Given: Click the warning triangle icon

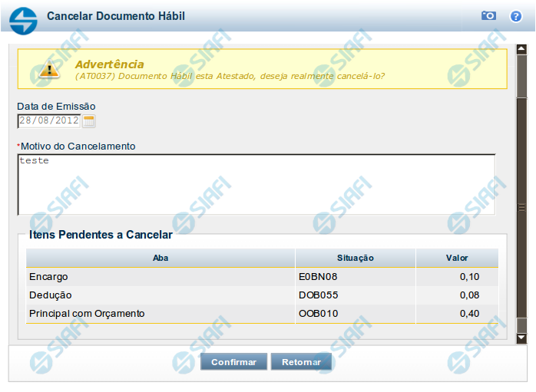Looking at the screenshot, I should click(48, 70).
